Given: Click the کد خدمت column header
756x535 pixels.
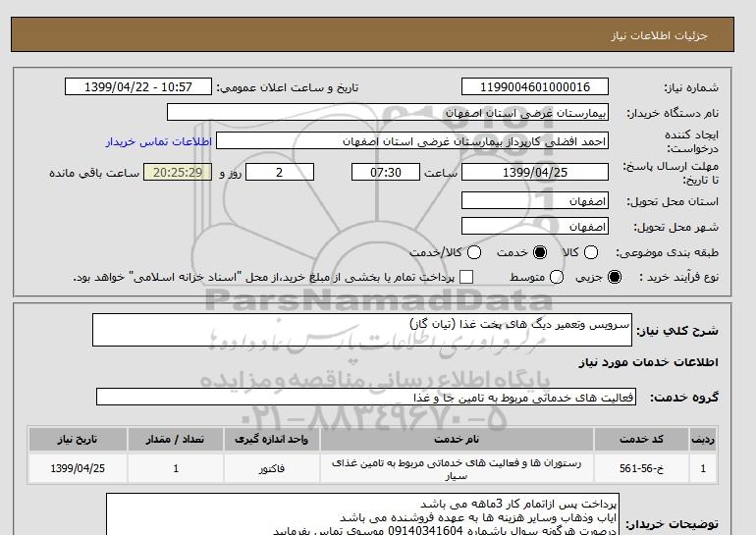Looking at the screenshot, I should coord(641,439).
